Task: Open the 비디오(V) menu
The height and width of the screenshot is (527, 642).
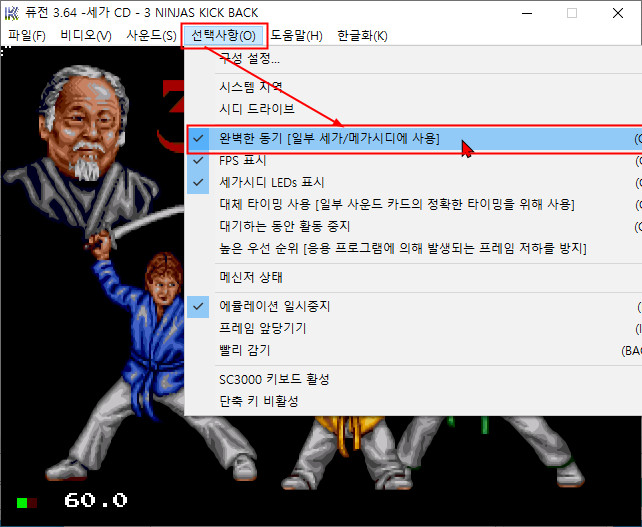Action: (x=86, y=36)
